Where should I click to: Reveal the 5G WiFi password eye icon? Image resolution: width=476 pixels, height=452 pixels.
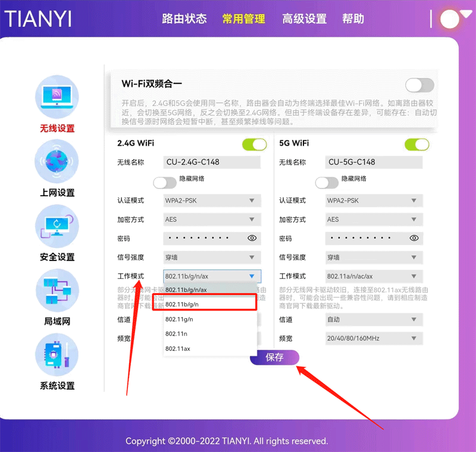[414, 238]
